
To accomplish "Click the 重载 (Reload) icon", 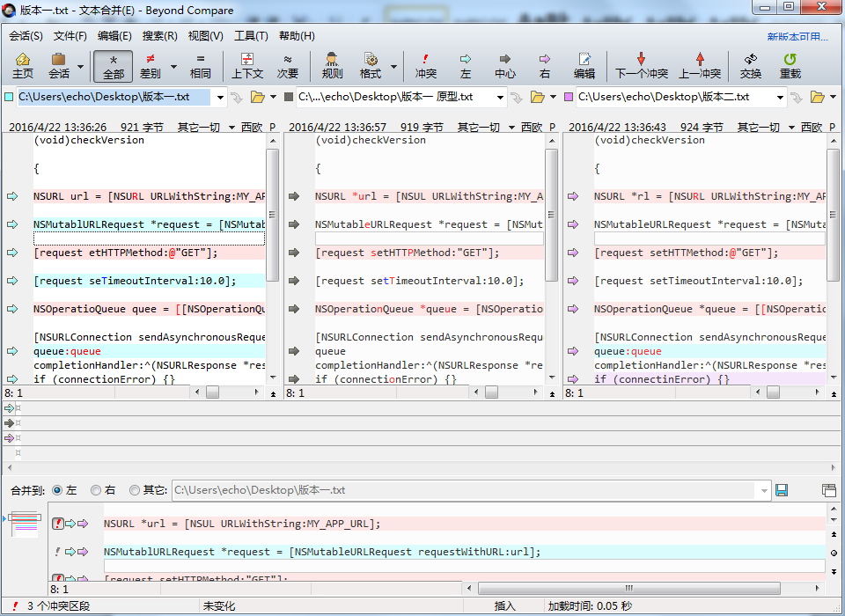I will pos(790,65).
